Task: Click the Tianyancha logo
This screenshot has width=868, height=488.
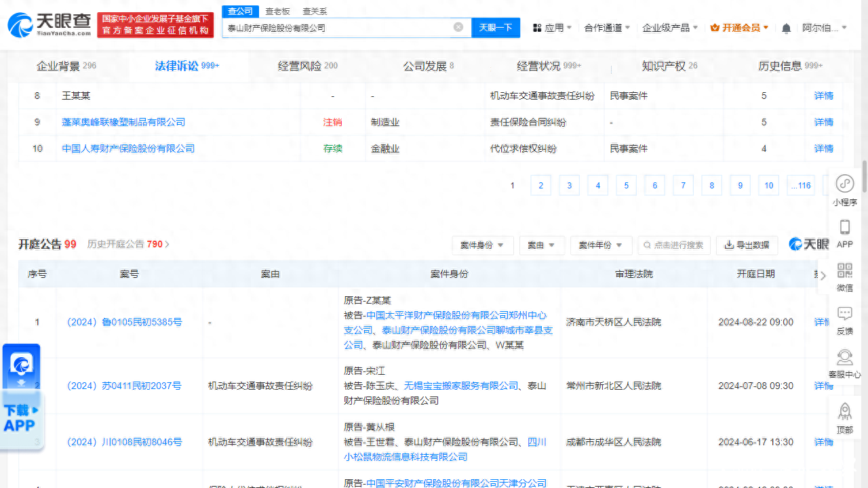Action: click(x=50, y=25)
